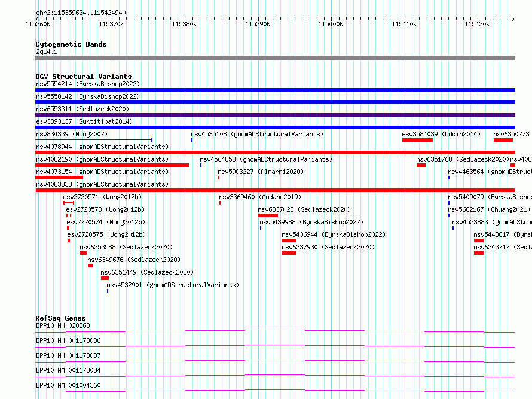
Task: Open esv2720575 (Wong2012b) variant
Action: point(107,234)
